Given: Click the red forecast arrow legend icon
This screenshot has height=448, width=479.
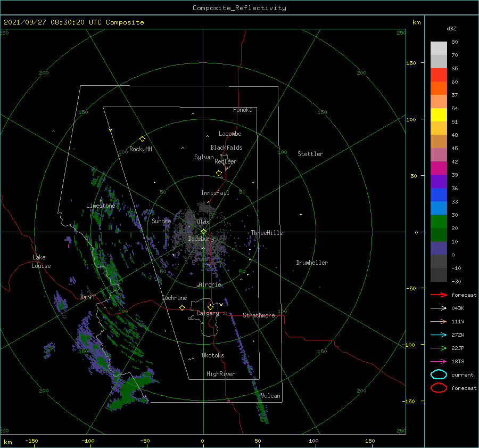Looking at the screenshot, I should click(439, 295).
